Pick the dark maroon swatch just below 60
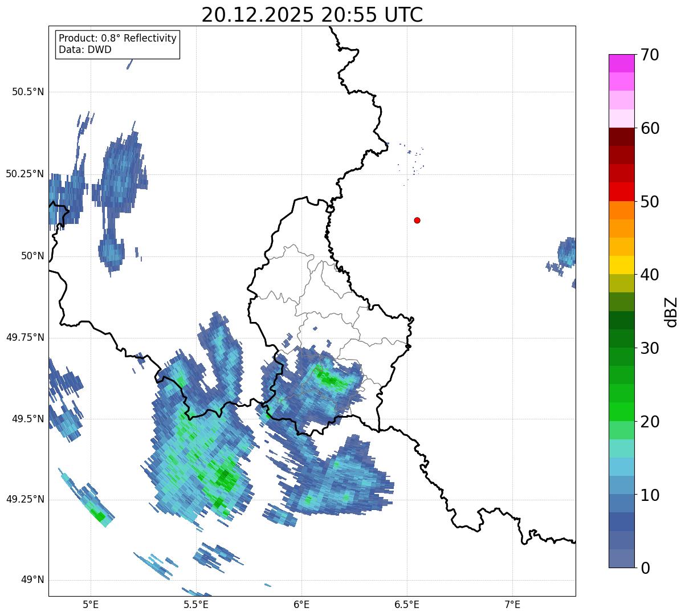The height and width of the screenshot is (616, 685). [x=621, y=137]
